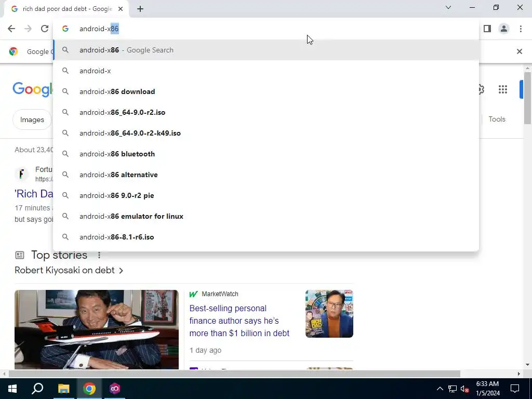Choose 'android-x86 alternative' suggestion
The image size is (532, 399).
266,175
